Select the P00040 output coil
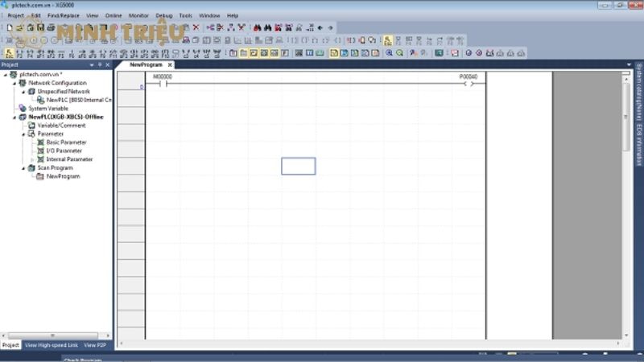 click(x=469, y=84)
